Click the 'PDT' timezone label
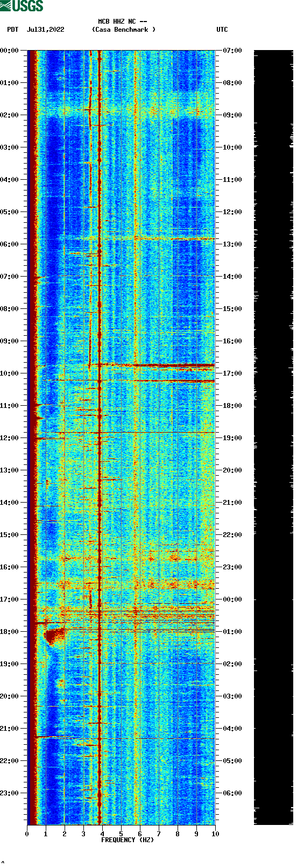 coord(12,30)
